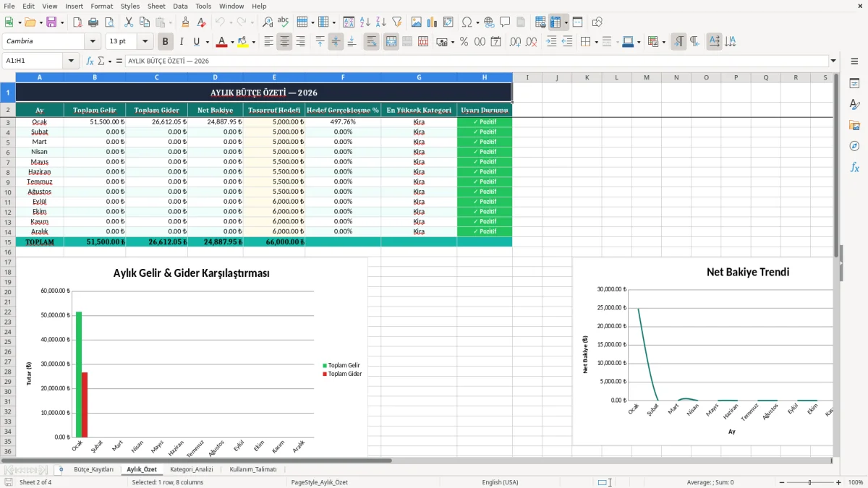Open Print Preview

110,22
